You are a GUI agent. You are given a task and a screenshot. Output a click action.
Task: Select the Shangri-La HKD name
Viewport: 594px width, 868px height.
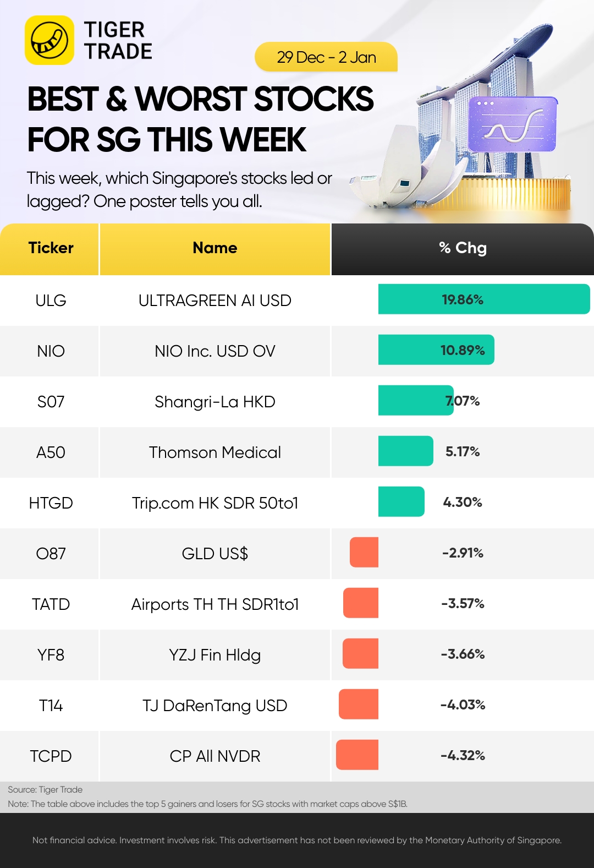coord(215,402)
